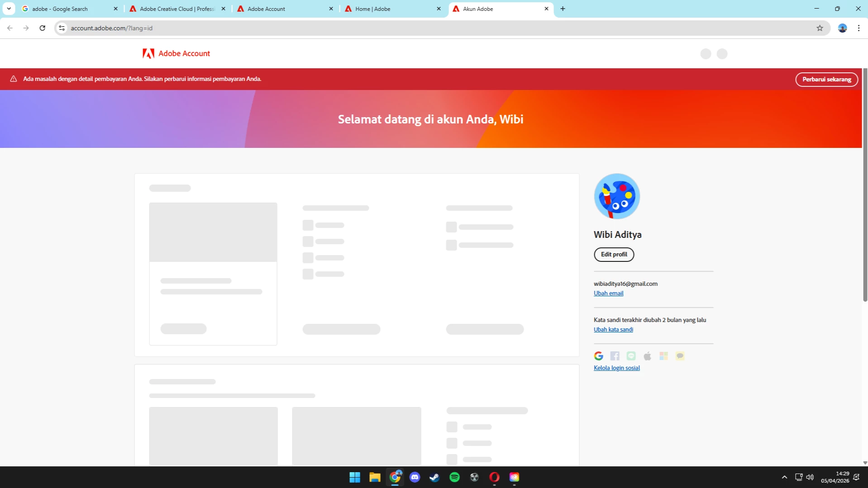Click the page vertical scrollbar

865,185
